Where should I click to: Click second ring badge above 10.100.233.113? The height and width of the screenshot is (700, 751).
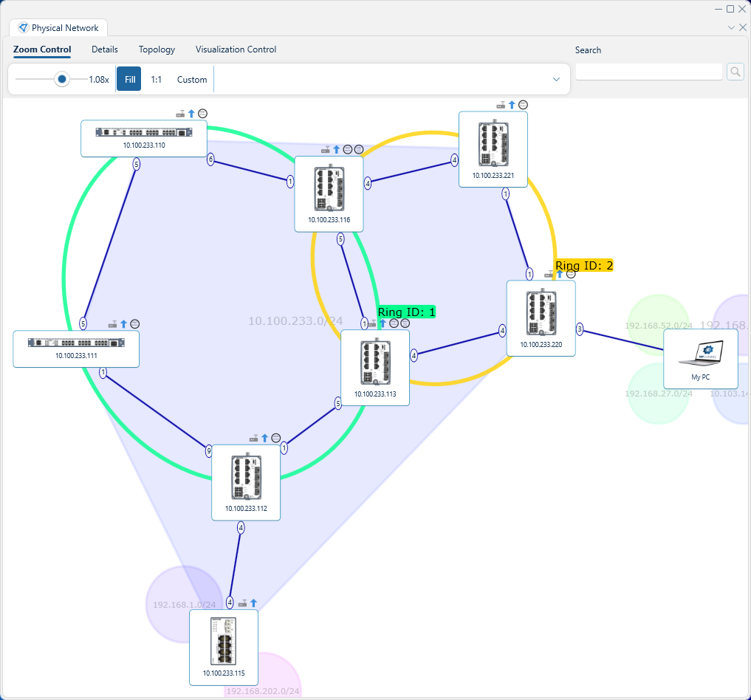[405, 323]
